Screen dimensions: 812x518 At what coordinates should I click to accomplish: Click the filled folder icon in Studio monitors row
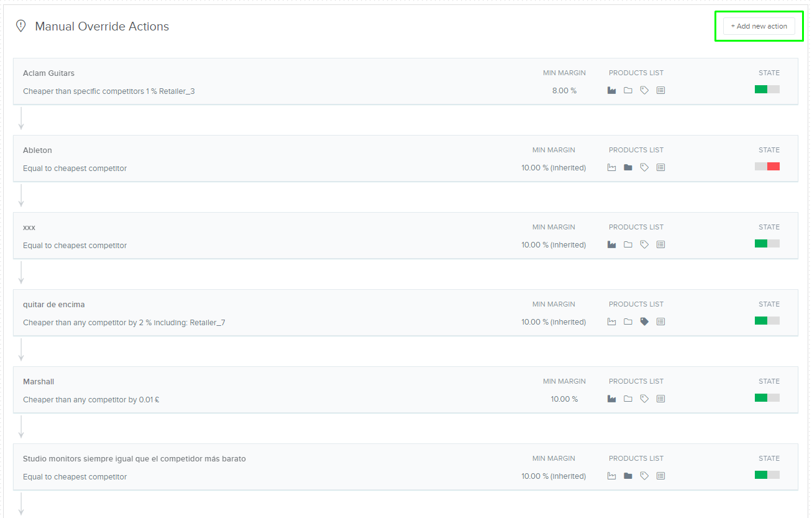coord(628,476)
